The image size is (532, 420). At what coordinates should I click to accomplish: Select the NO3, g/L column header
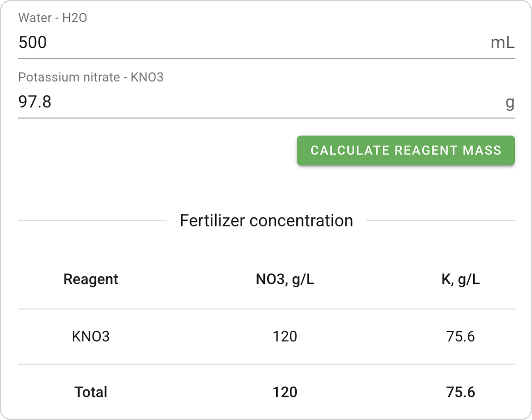tap(285, 279)
